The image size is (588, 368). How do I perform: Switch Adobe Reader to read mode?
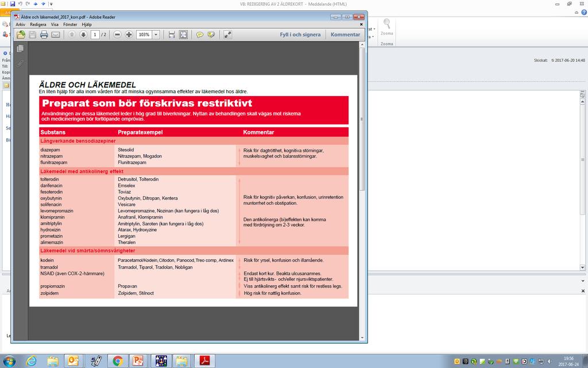click(x=227, y=34)
